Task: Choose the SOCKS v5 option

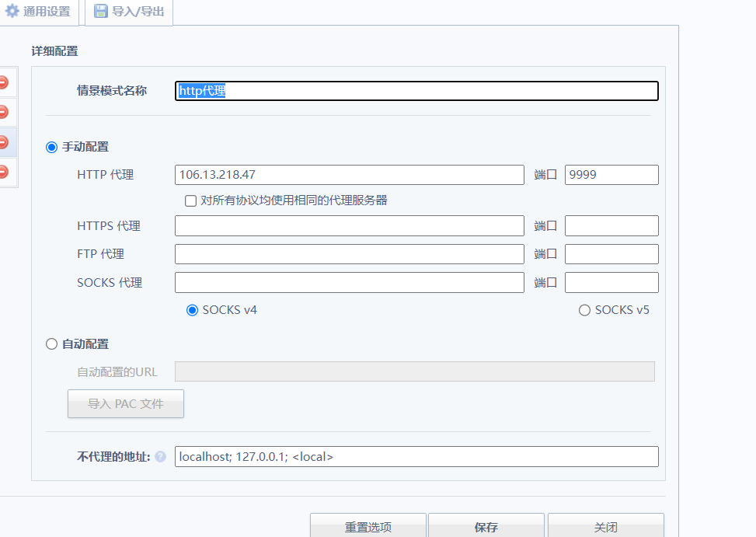Action: click(585, 310)
